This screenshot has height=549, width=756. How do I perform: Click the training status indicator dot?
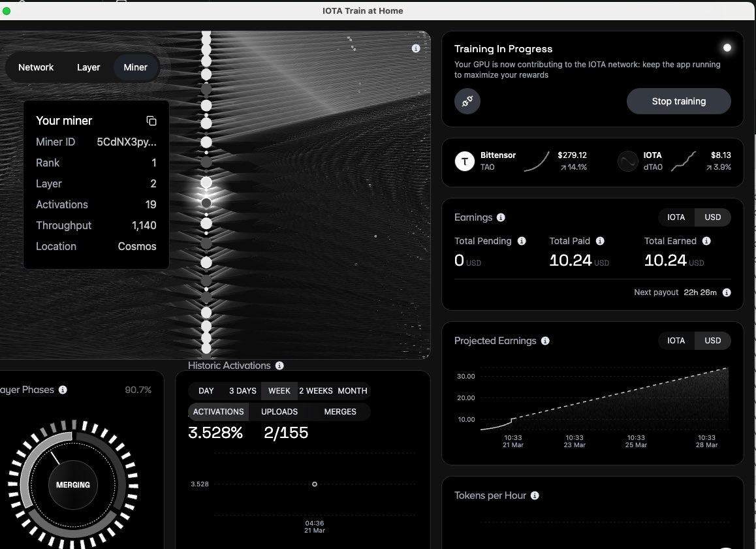tap(727, 48)
